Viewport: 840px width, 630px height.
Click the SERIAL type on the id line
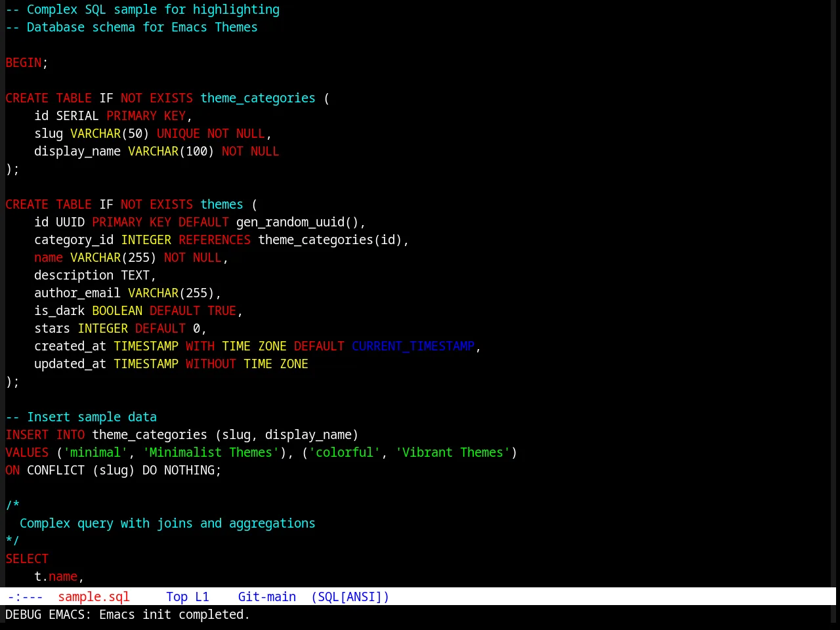point(77,115)
